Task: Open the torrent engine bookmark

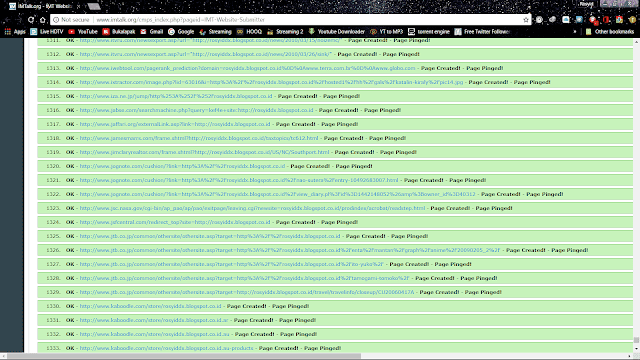Action: (x=429, y=31)
